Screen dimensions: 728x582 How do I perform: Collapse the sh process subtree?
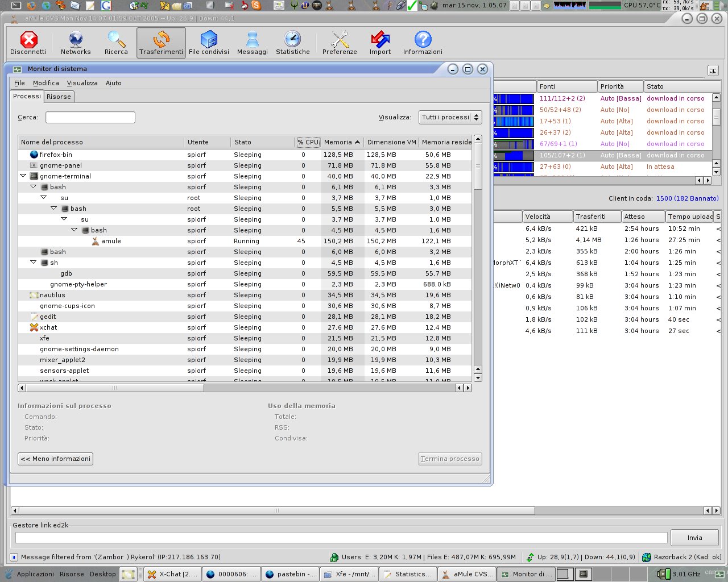pyautogui.click(x=34, y=263)
